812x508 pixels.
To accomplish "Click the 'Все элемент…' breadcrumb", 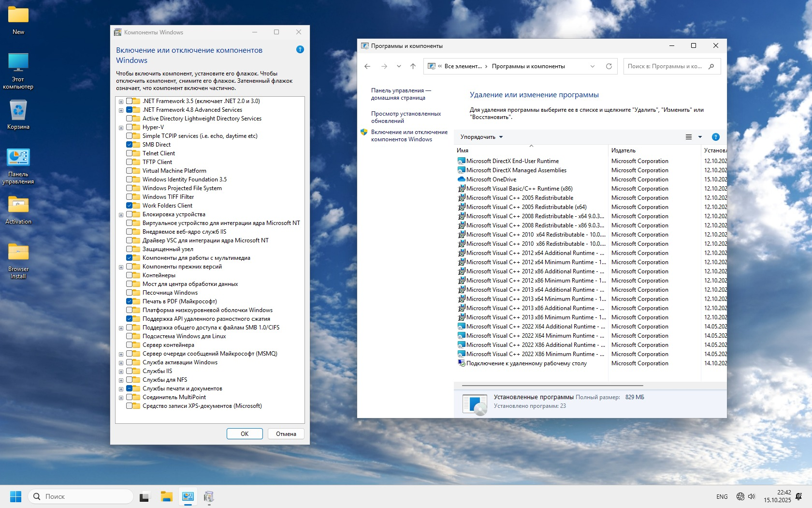I will click(x=463, y=66).
